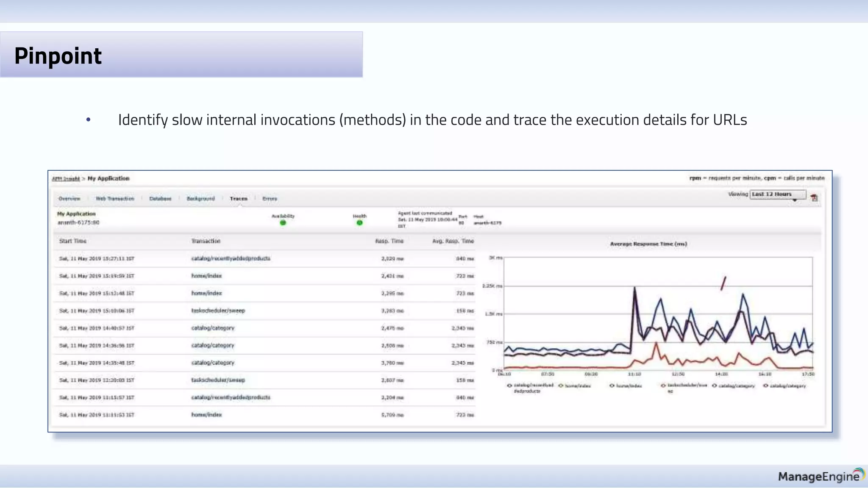The height and width of the screenshot is (488, 868).
Task: Open catalog/category trace from 14:36:58
Action: (213, 345)
